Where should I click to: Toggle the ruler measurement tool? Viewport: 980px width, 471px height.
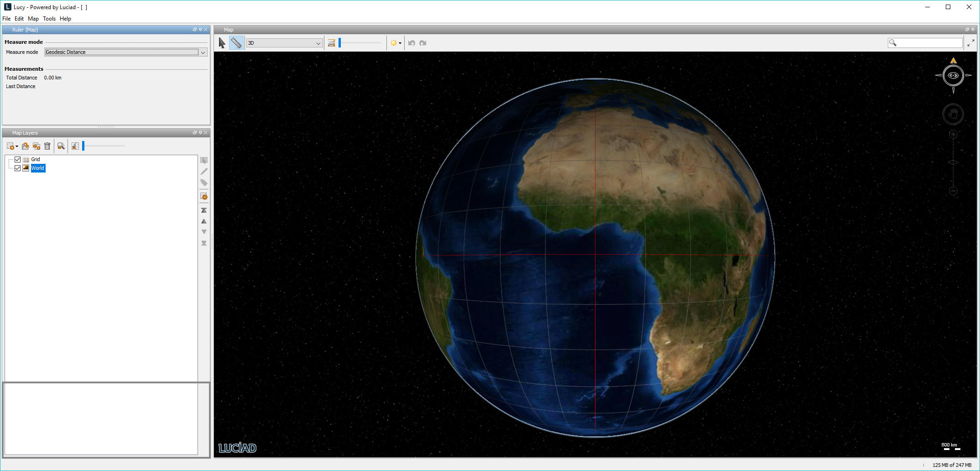click(236, 43)
